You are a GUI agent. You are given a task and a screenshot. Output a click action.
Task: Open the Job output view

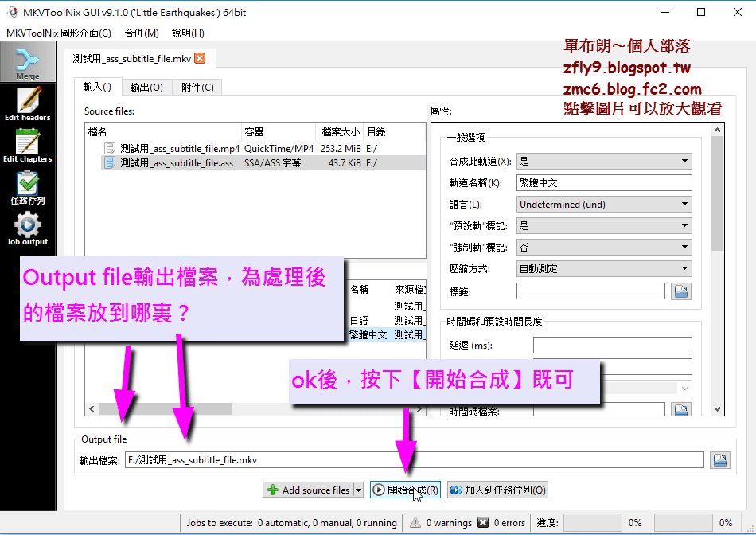[28, 228]
